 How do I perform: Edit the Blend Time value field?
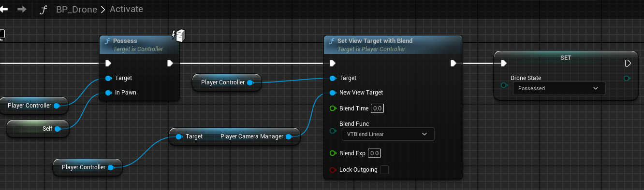pos(377,109)
